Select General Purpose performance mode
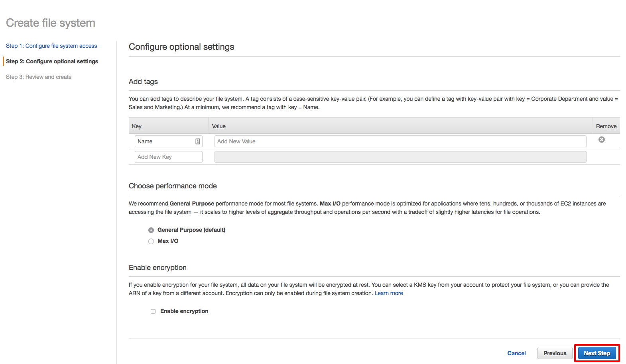The image size is (626, 364). click(x=151, y=230)
